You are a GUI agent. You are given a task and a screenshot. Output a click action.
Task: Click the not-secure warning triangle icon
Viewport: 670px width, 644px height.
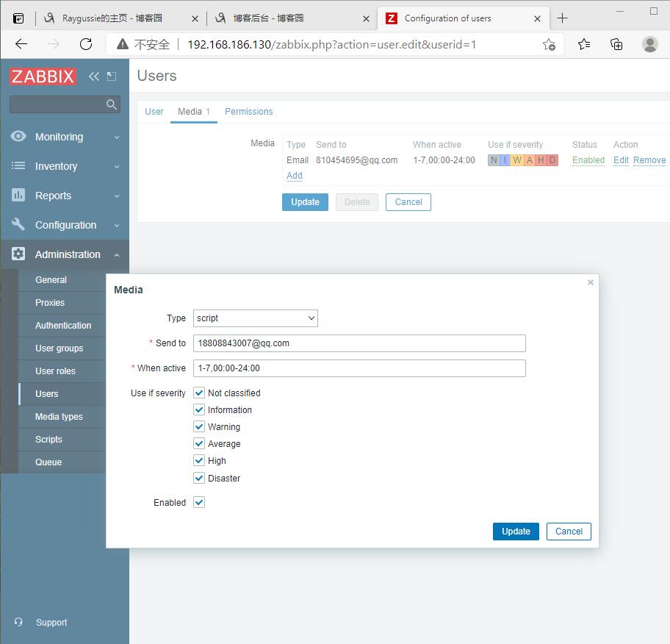click(x=123, y=44)
